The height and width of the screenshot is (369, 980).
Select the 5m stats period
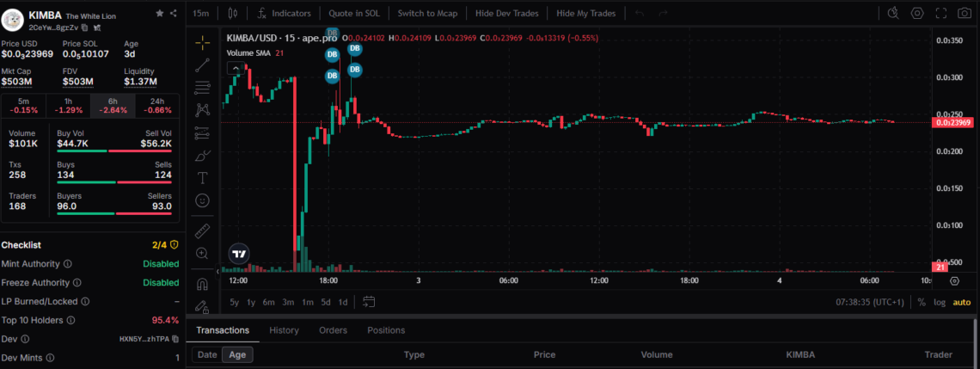pyautogui.click(x=23, y=106)
